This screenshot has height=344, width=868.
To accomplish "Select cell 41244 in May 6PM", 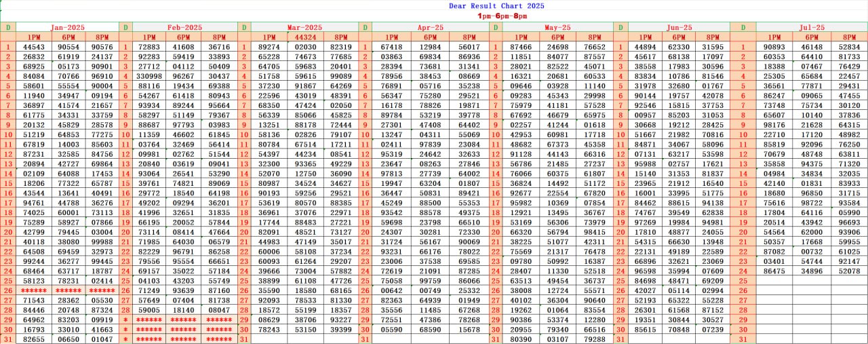I will click(x=557, y=126).
